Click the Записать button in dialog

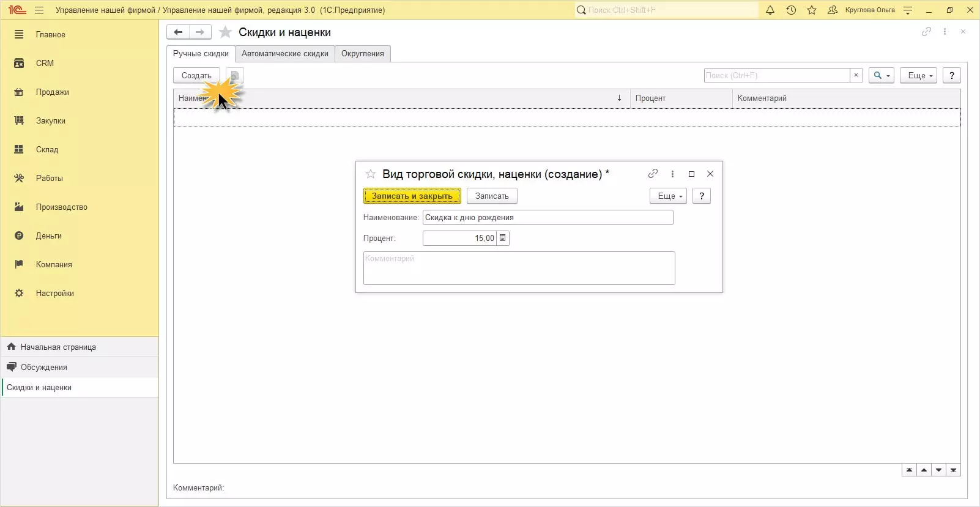pos(492,196)
